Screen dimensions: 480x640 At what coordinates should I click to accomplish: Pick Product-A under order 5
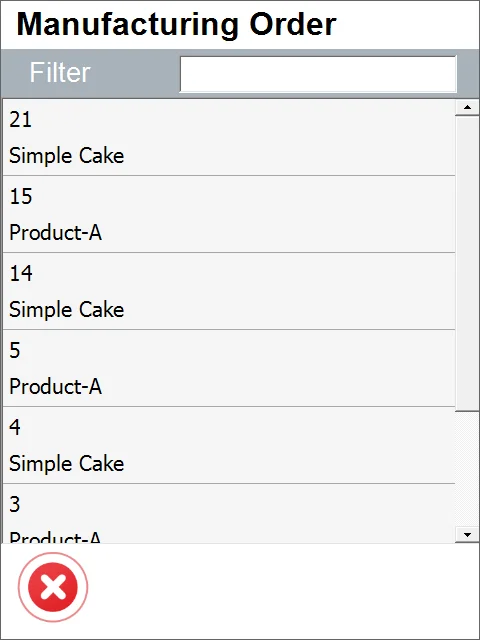click(x=56, y=387)
